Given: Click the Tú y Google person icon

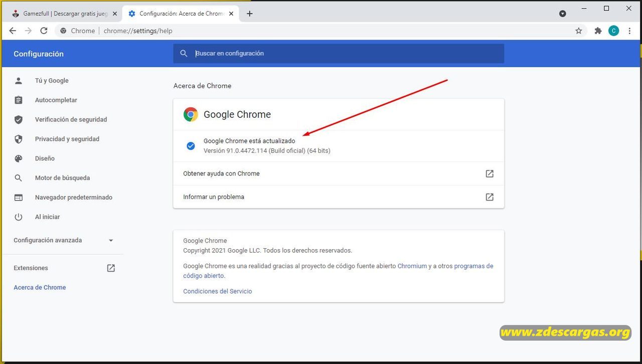Looking at the screenshot, I should click(19, 80).
